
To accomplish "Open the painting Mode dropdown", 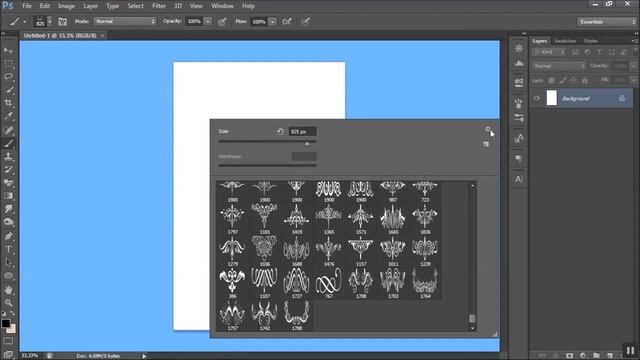I will pyautogui.click(x=125, y=21).
